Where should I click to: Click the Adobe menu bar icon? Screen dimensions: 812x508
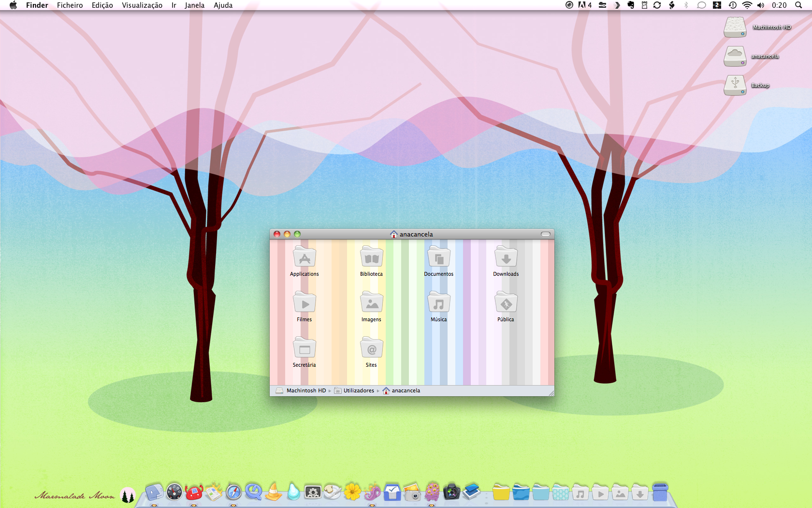(585, 5)
